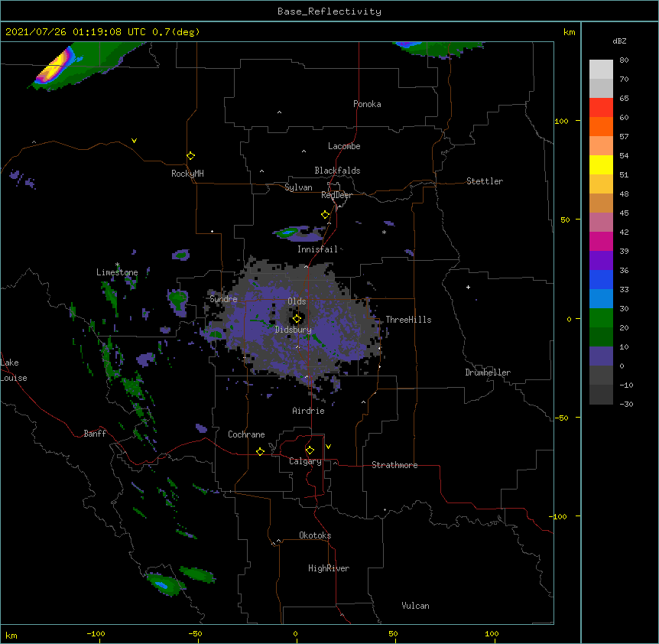659x644 pixels.
Task: Click the Ponoka city label
Action: pos(367,104)
